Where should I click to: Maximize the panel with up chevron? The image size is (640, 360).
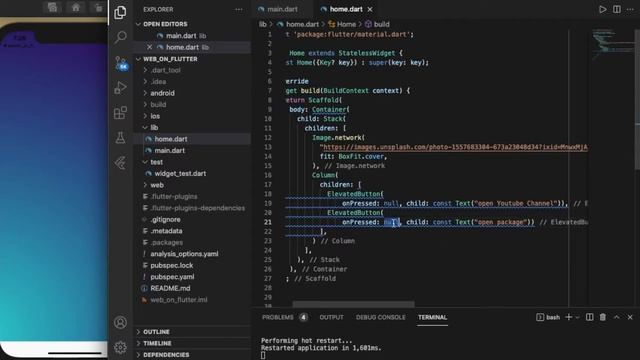pos(617,317)
